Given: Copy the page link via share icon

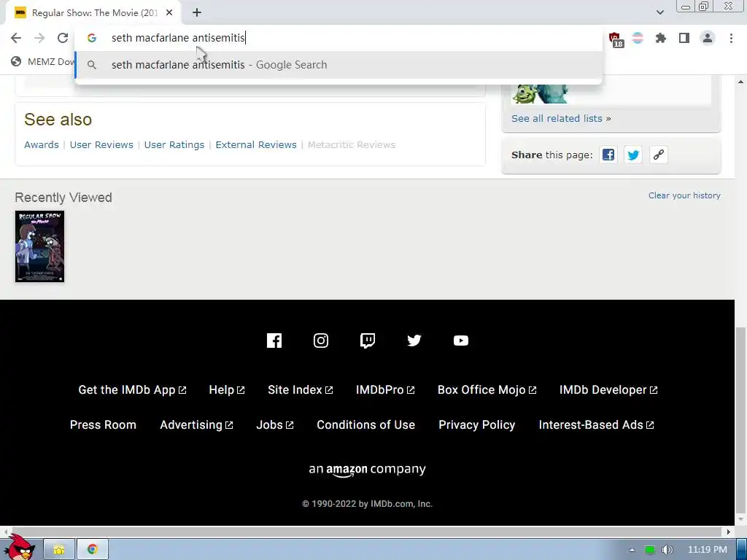Looking at the screenshot, I should (x=659, y=155).
